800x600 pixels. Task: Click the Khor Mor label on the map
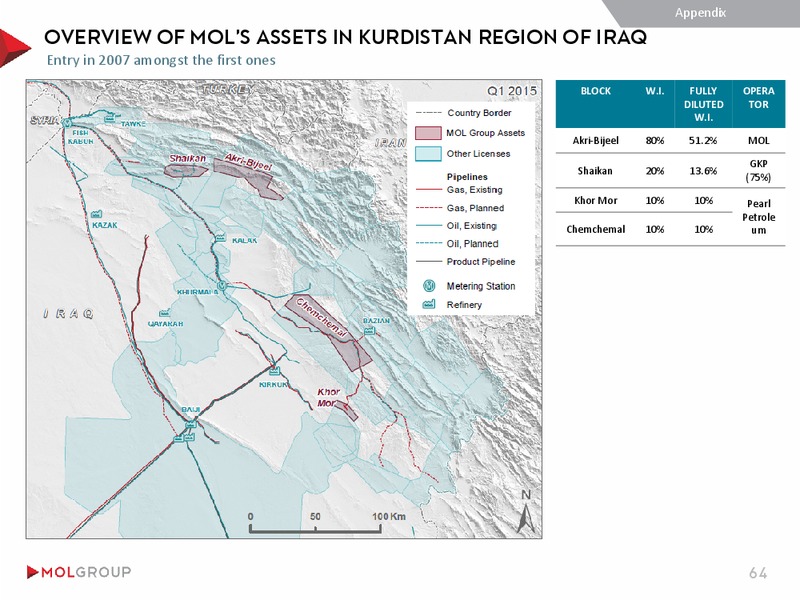(328, 397)
